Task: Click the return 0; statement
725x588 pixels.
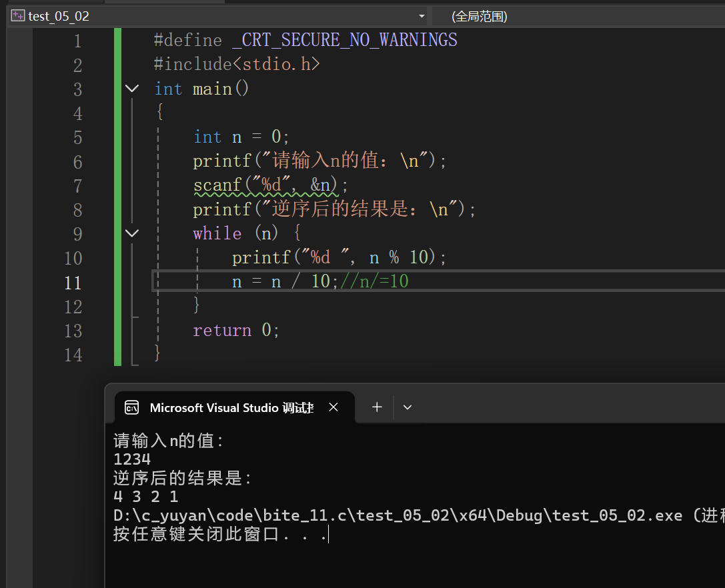Action: pos(236,330)
